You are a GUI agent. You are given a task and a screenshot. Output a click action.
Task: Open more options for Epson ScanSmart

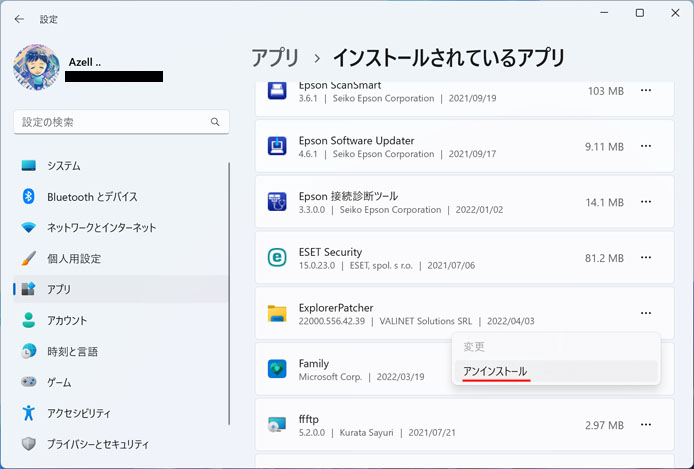point(646,90)
